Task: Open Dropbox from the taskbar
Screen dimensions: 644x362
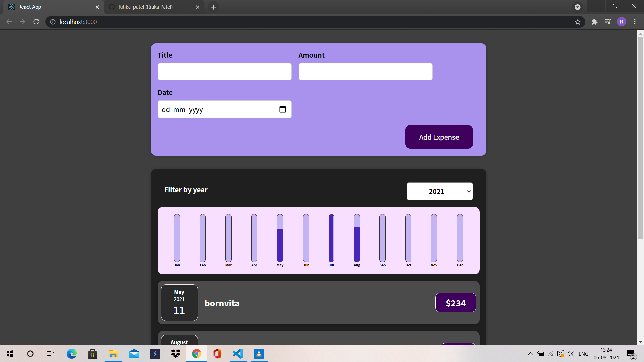Action: 175,354
